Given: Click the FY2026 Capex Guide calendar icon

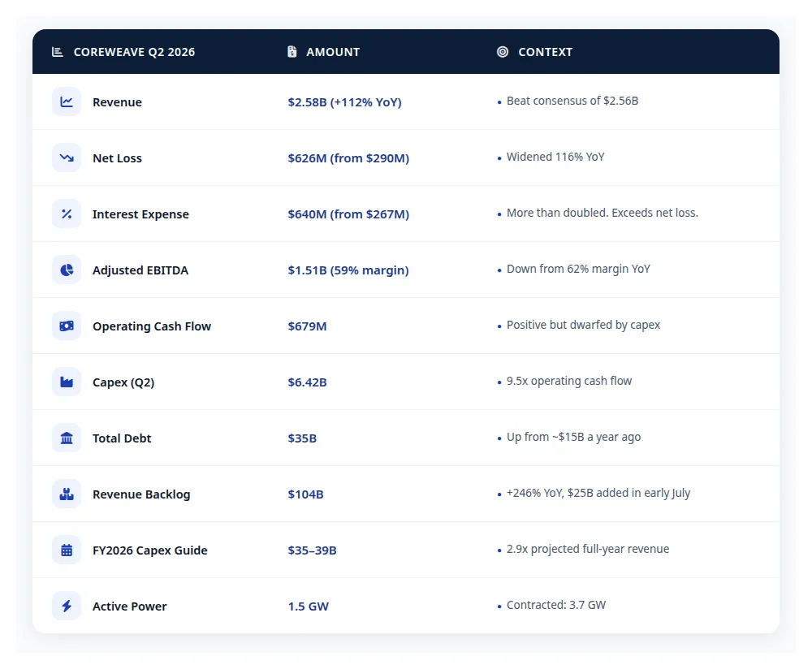Looking at the screenshot, I should coord(67,550).
